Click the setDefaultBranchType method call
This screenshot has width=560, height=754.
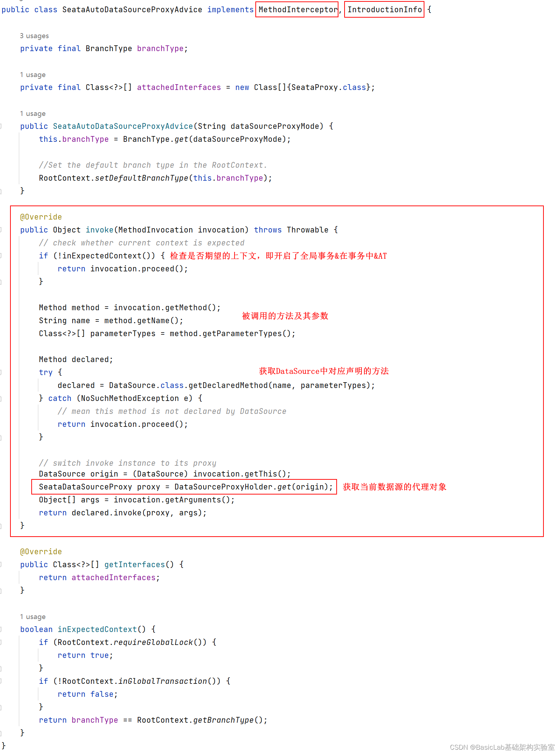click(x=142, y=178)
